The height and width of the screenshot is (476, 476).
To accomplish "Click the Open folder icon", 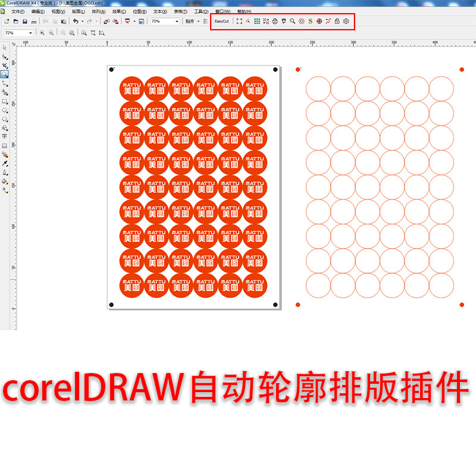I will point(16,21).
